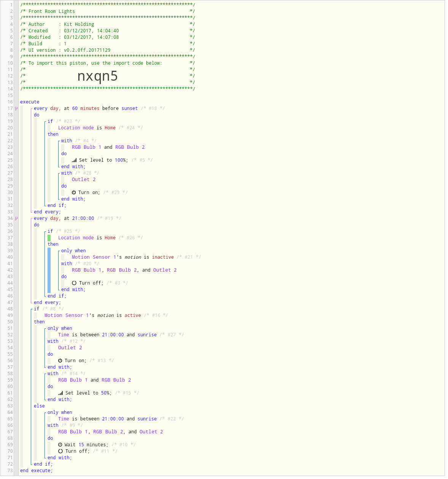Select 'RGB Bulb 2' in with block #4
448x479 pixels.
pyautogui.click(x=130, y=147)
